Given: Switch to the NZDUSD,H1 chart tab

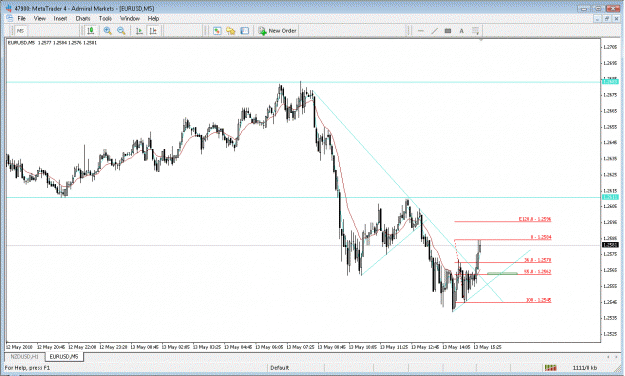Looking at the screenshot, I should pyautogui.click(x=25, y=356).
